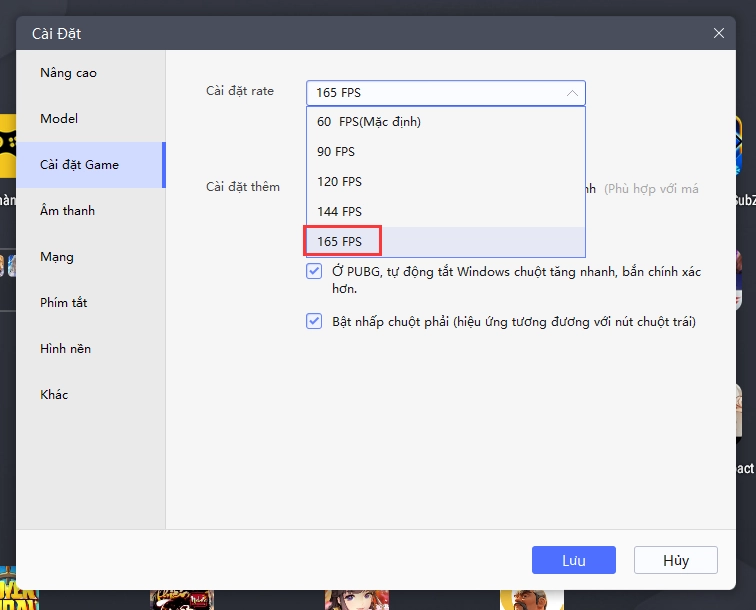Click the yellow gamepad icon behind the dialog
The width and height of the screenshot is (756, 610).
coord(6,143)
